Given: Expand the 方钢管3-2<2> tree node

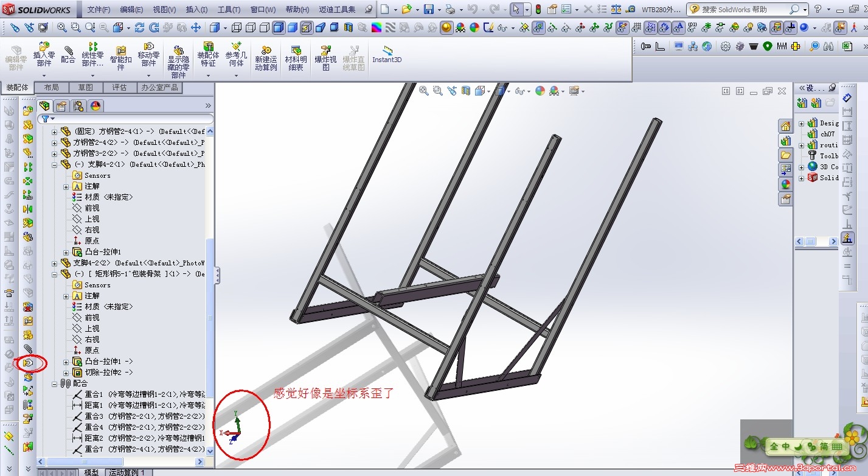Looking at the screenshot, I should (x=54, y=153).
